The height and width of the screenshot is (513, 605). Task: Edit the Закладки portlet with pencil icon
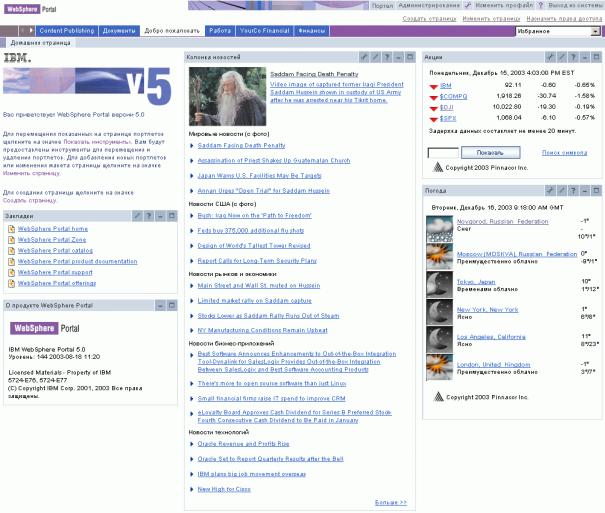pos(137,216)
